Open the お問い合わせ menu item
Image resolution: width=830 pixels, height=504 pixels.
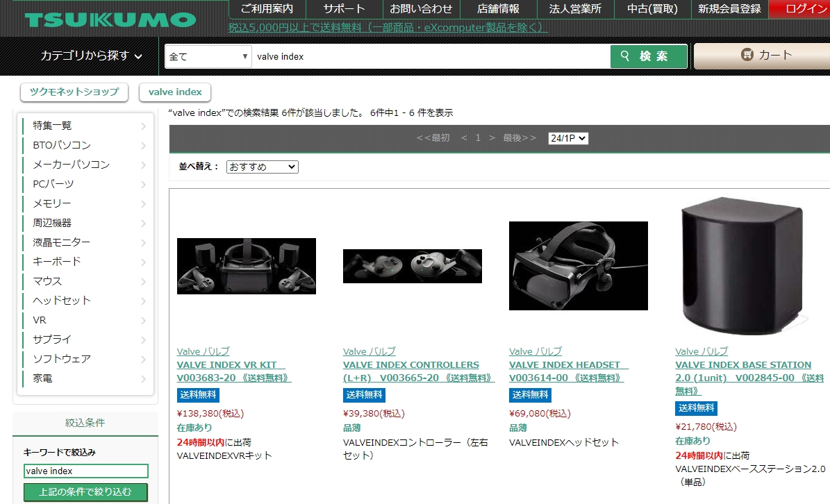click(x=422, y=9)
